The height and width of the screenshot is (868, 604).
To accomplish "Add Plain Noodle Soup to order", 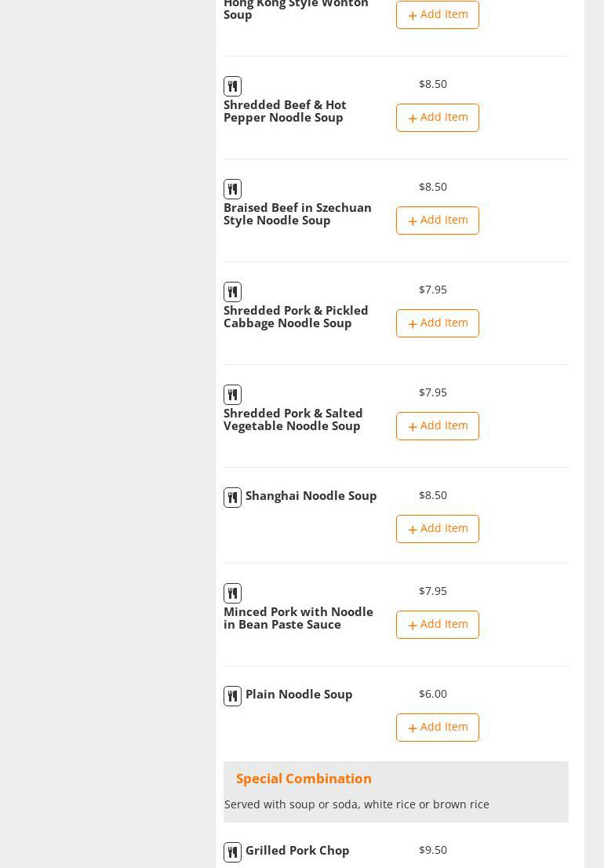I will pos(438,728).
